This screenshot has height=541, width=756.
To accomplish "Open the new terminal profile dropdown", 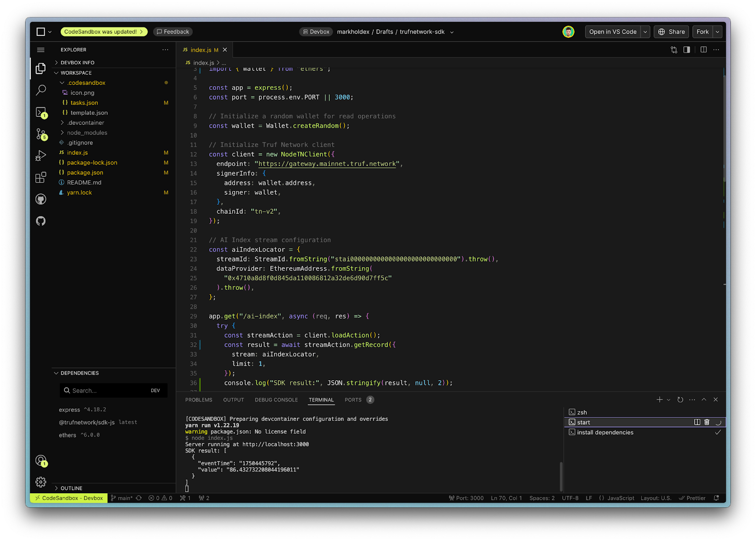I will [x=669, y=400].
